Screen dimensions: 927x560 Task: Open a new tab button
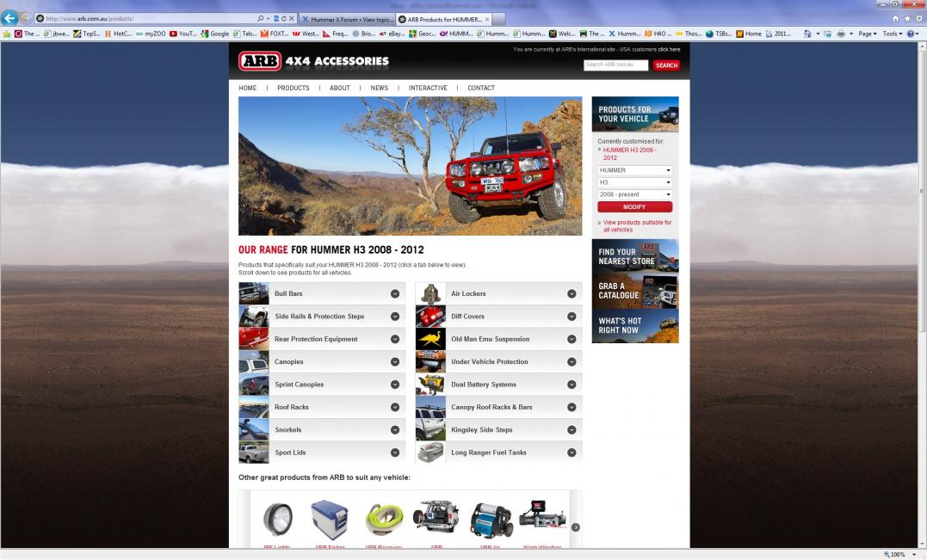click(498, 20)
